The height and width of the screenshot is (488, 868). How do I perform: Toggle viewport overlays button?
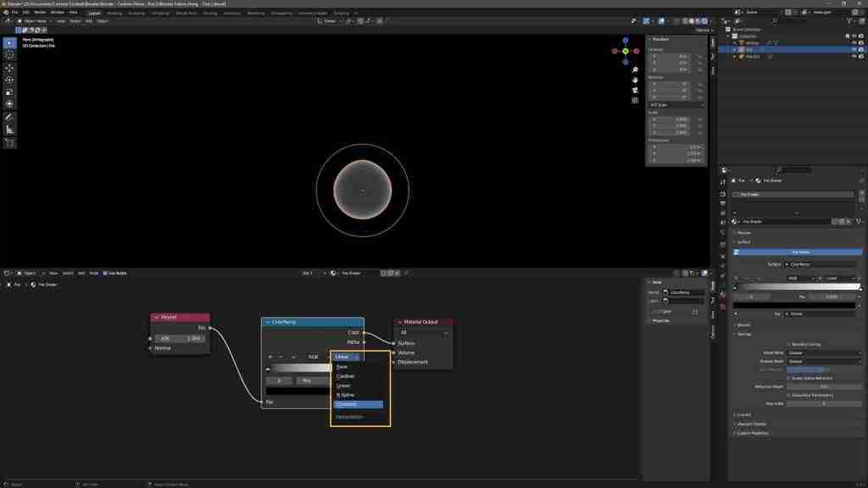click(661, 21)
